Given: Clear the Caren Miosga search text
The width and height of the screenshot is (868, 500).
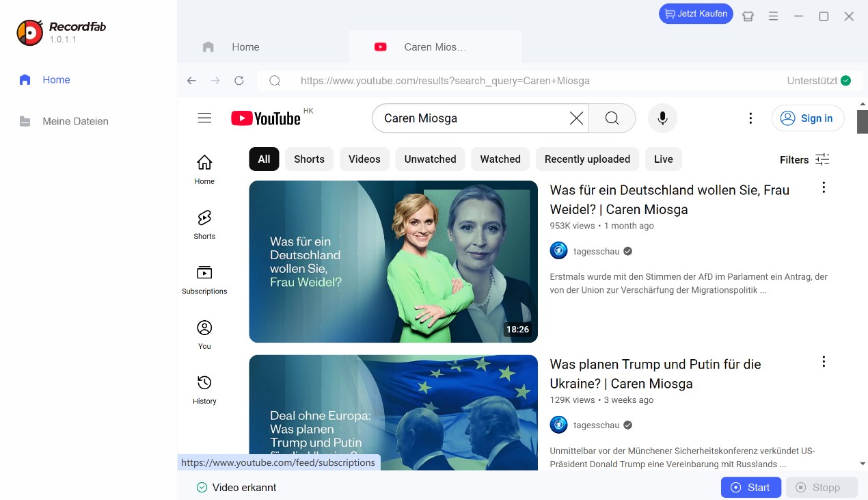Looking at the screenshot, I should click(577, 118).
